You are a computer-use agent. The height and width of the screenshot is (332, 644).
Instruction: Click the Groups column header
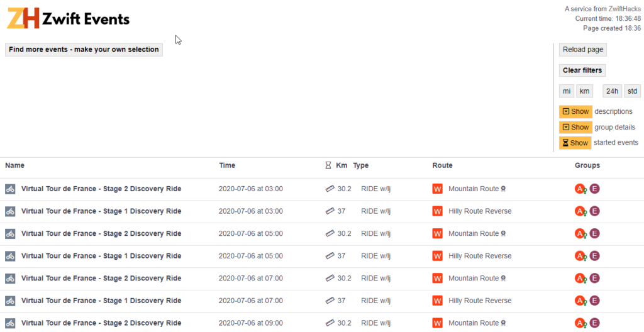pos(587,165)
